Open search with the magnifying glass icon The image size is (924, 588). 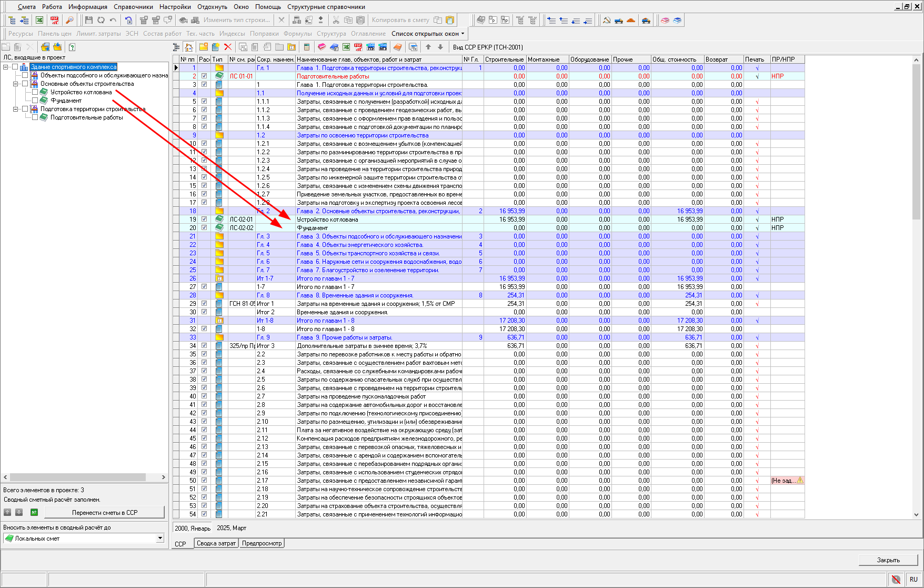pyautogui.click(x=69, y=20)
